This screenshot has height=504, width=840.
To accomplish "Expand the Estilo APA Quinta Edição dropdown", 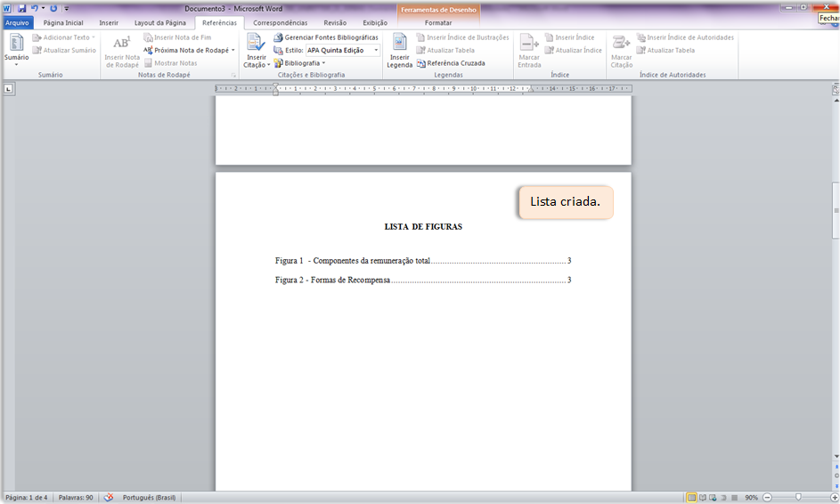I will click(x=376, y=51).
